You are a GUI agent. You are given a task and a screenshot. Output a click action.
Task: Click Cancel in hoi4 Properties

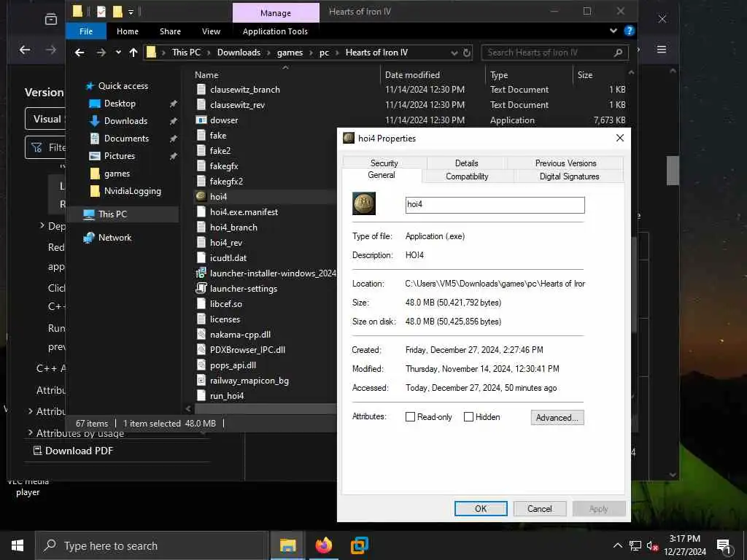pos(539,508)
